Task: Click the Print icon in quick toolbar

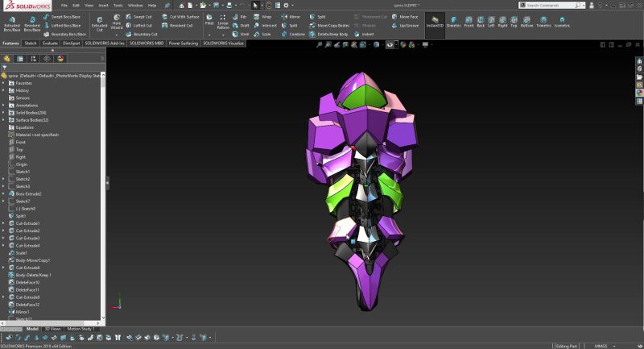Action: tap(229, 6)
